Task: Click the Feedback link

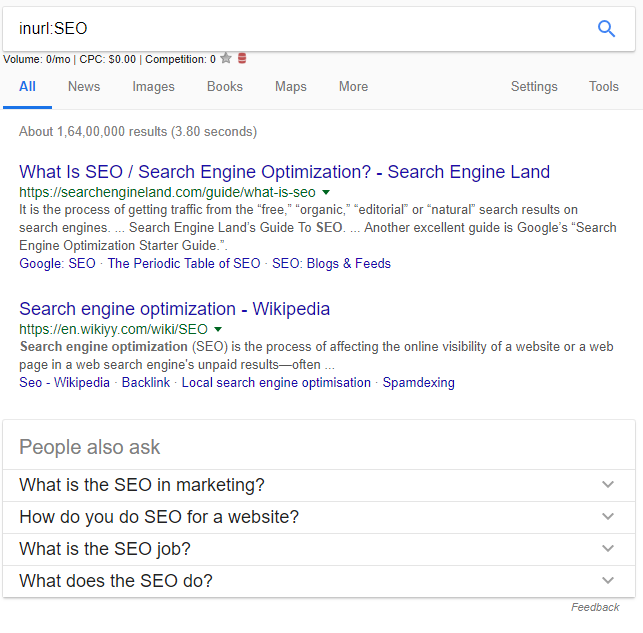Action: [595, 607]
